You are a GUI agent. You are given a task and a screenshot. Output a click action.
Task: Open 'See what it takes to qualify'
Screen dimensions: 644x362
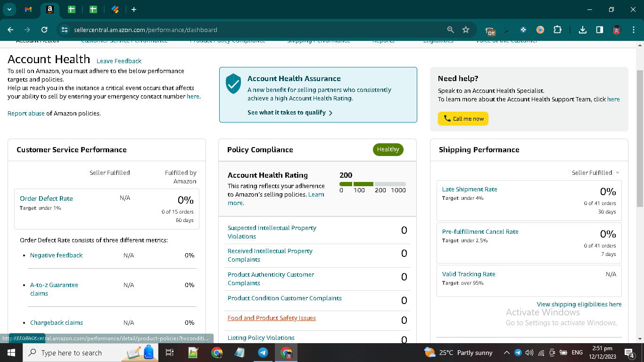coord(290,113)
